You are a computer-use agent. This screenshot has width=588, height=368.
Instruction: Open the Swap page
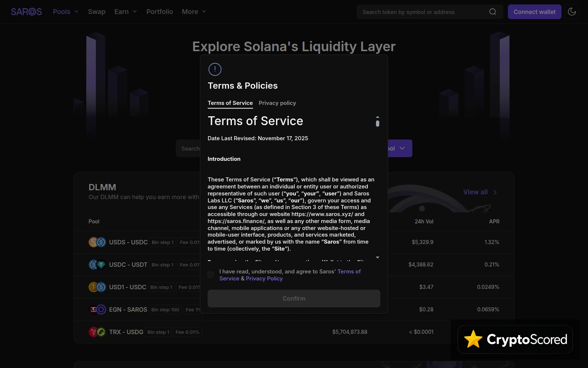97,12
